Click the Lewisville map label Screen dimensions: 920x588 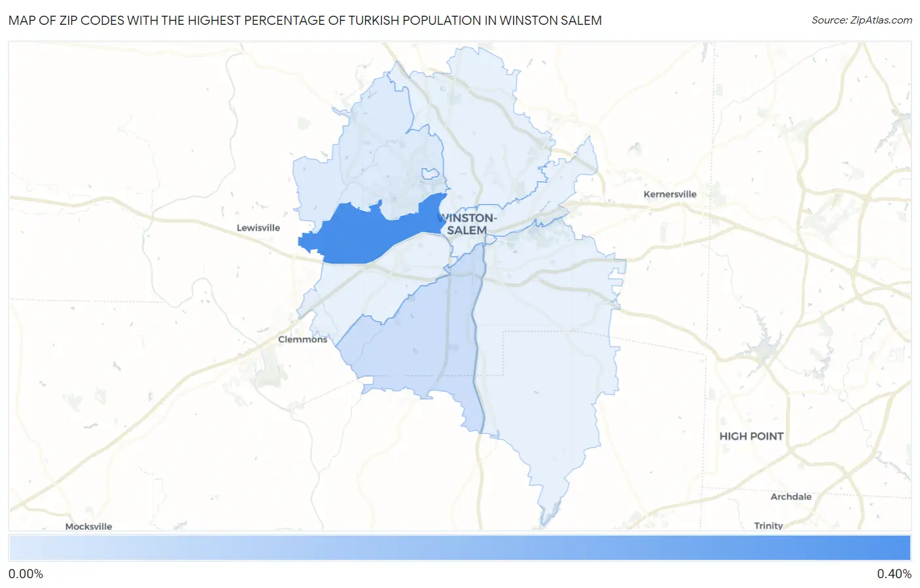click(258, 228)
